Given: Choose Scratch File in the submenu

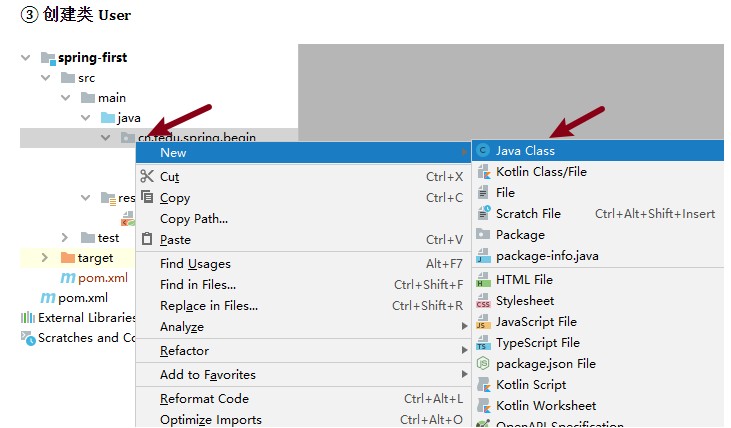Looking at the screenshot, I should point(598,214).
